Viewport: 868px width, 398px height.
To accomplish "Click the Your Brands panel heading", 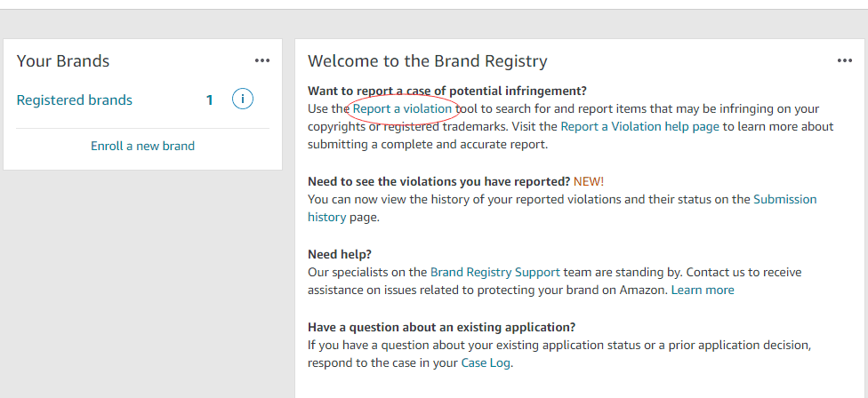I will click(63, 61).
